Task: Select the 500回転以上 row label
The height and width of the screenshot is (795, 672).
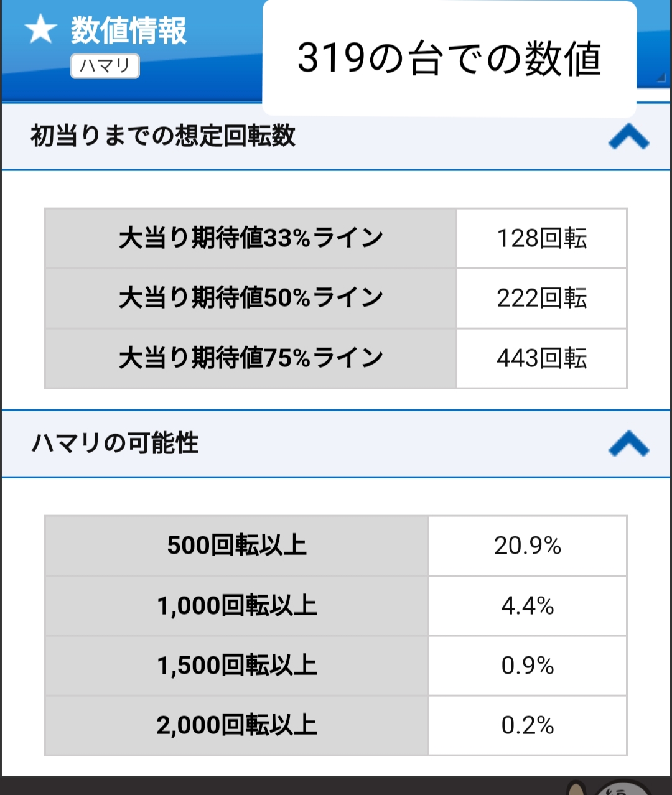Action: pos(237,546)
